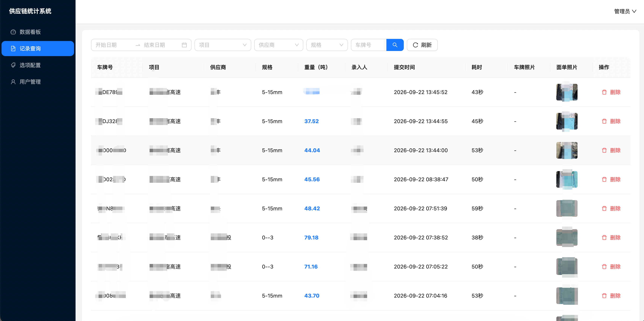
Task: Delete the record with weight 48.42
Action: [611, 208]
